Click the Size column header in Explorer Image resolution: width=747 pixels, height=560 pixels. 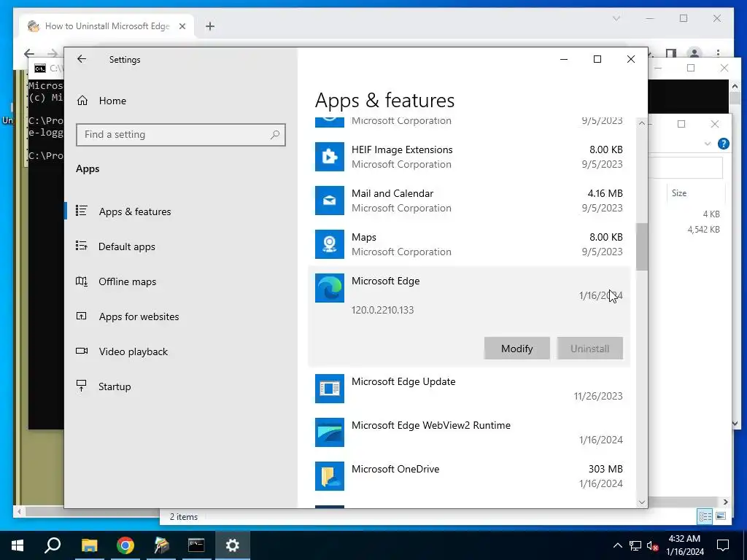click(x=679, y=192)
